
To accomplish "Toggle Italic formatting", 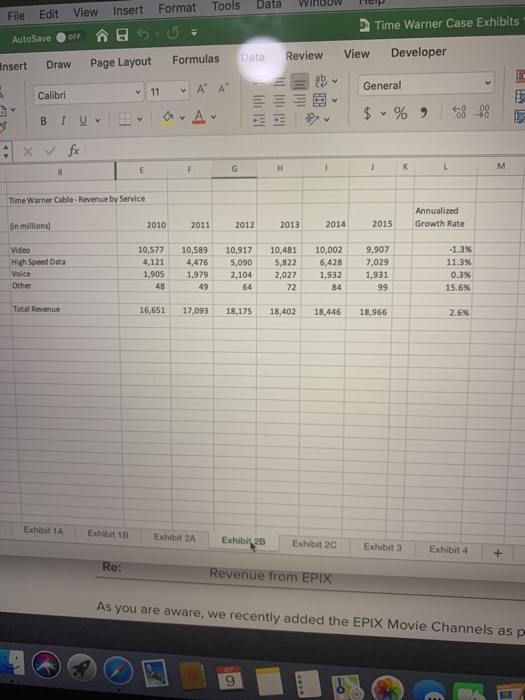I will 63,121.
